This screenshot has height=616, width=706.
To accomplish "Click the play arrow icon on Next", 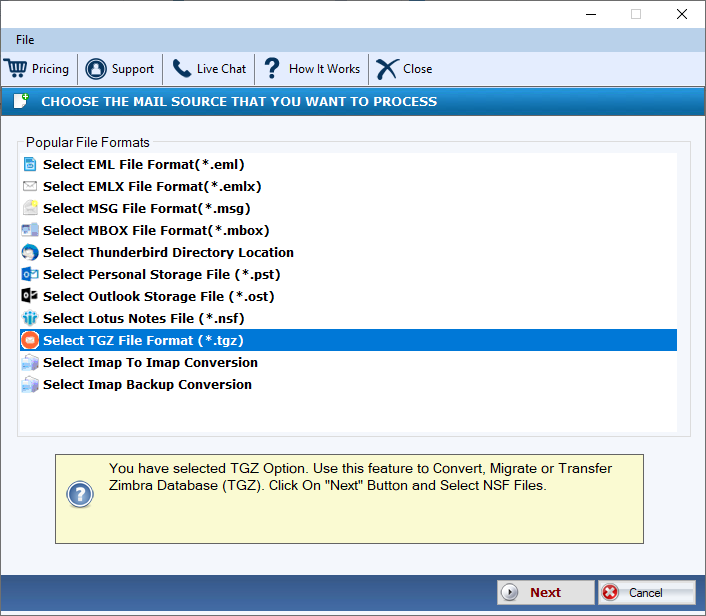I will point(510,592).
